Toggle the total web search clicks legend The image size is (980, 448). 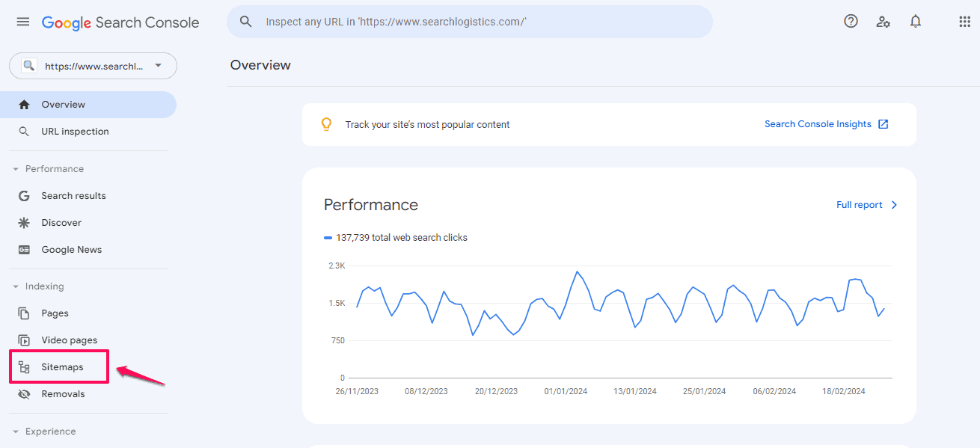[x=396, y=238]
